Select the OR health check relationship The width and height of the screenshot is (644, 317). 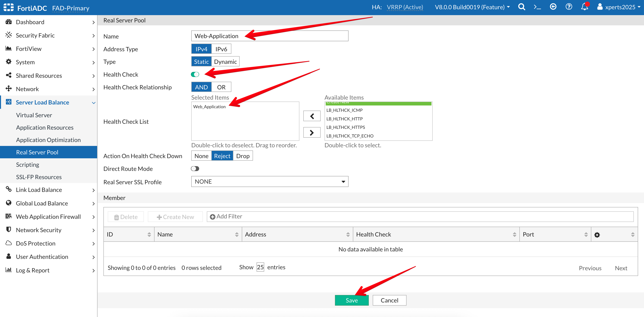coord(221,87)
